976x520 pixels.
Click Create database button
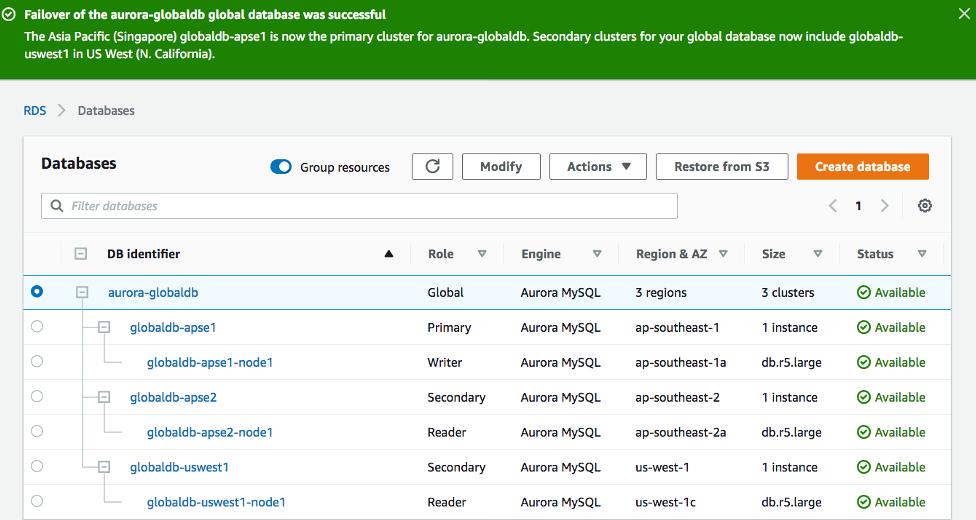coord(863,167)
